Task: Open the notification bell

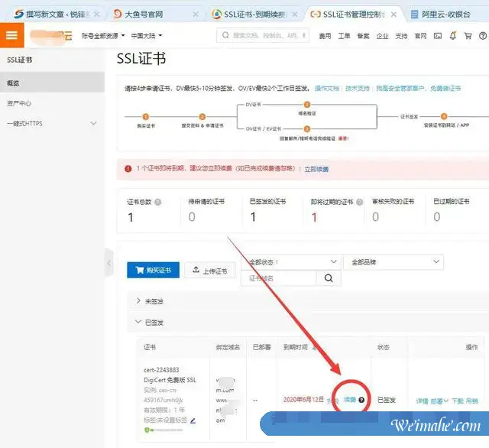Action: (453, 36)
